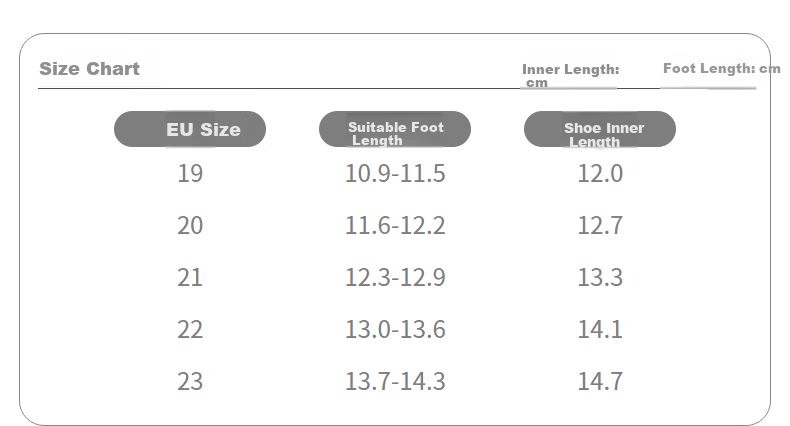Screen dimensions: 790x426
Task: Click inner length value 12.7
Action: pos(600,225)
